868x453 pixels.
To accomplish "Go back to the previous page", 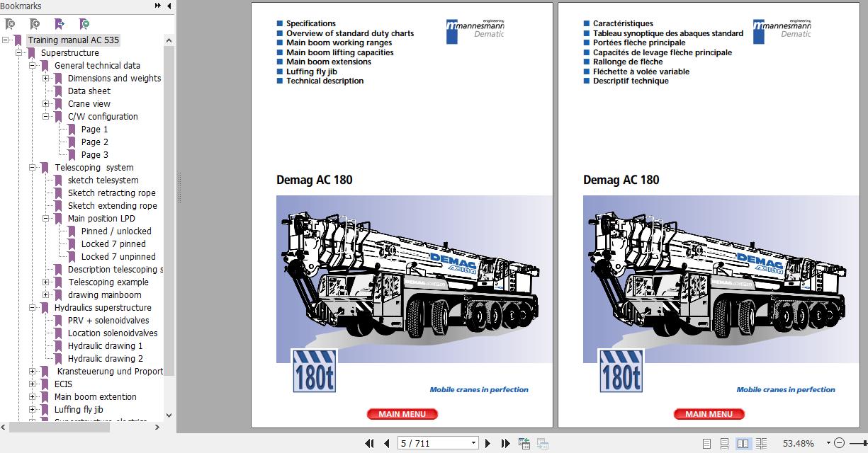I will pos(386,442).
